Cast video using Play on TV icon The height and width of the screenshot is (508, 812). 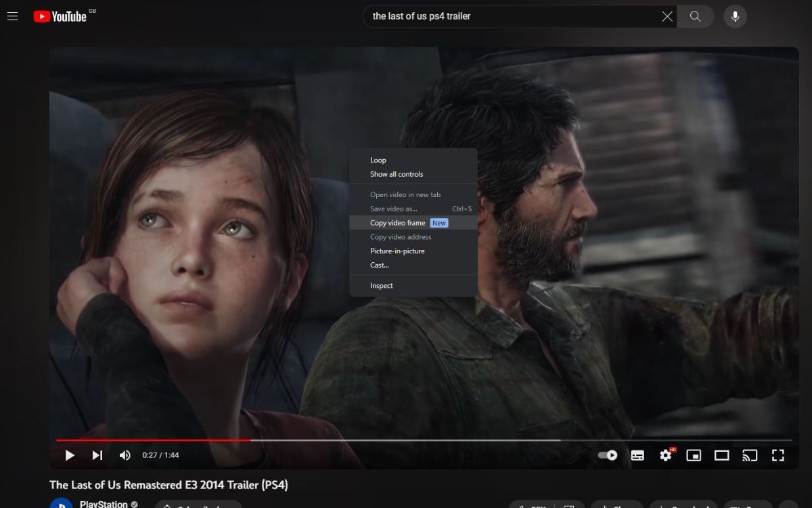(750, 455)
